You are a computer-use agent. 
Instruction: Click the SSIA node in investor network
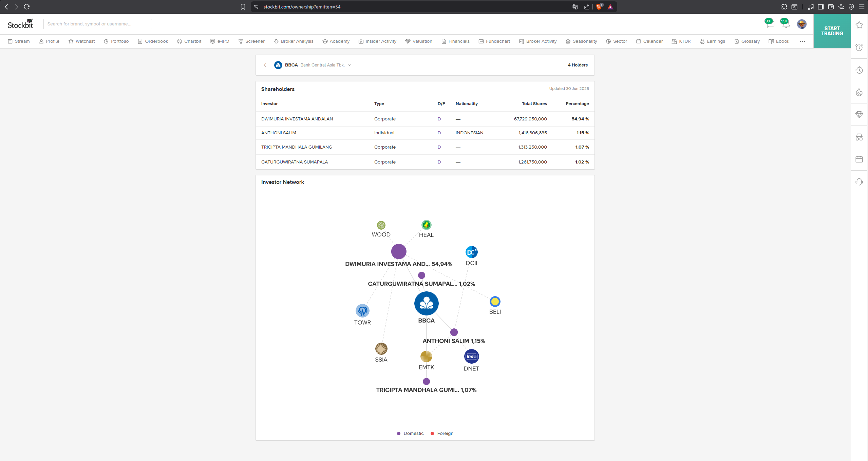[381, 349]
